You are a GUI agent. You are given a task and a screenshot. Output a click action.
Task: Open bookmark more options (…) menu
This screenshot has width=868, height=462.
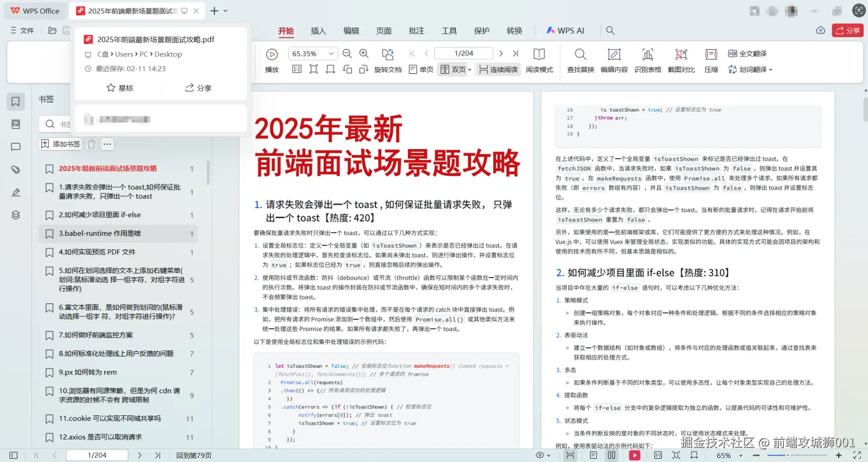point(107,144)
